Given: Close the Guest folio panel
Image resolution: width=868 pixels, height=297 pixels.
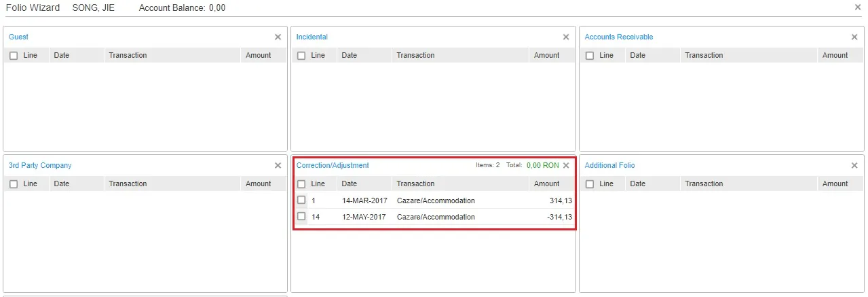Looking at the screenshot, I should 278,37.
